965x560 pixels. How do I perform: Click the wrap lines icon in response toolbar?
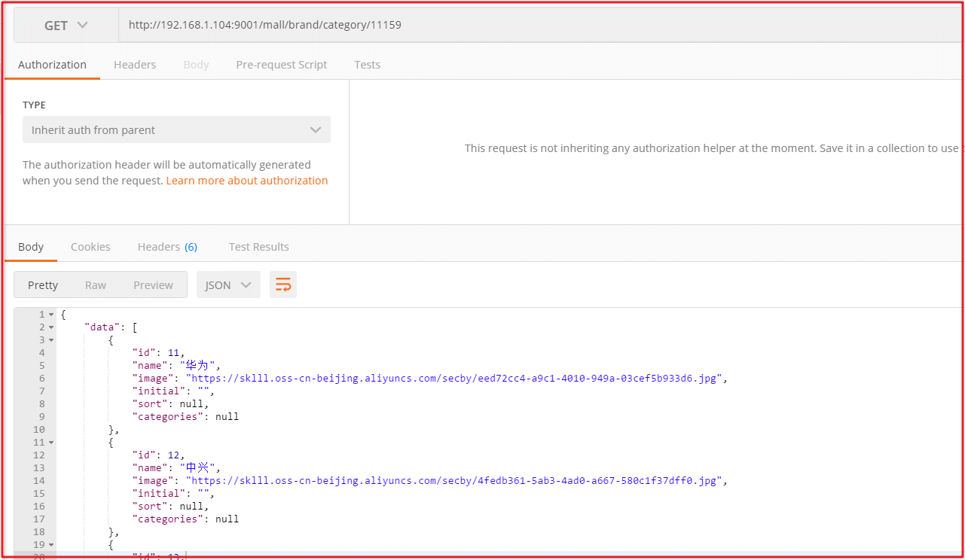click(x=283, y=285)
